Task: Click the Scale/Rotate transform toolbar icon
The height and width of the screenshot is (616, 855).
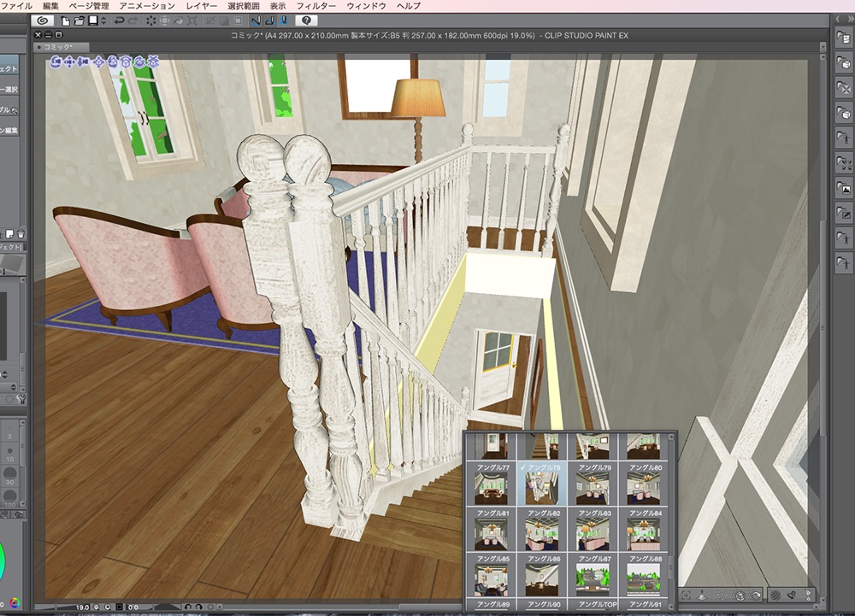Action: [192, 21]
